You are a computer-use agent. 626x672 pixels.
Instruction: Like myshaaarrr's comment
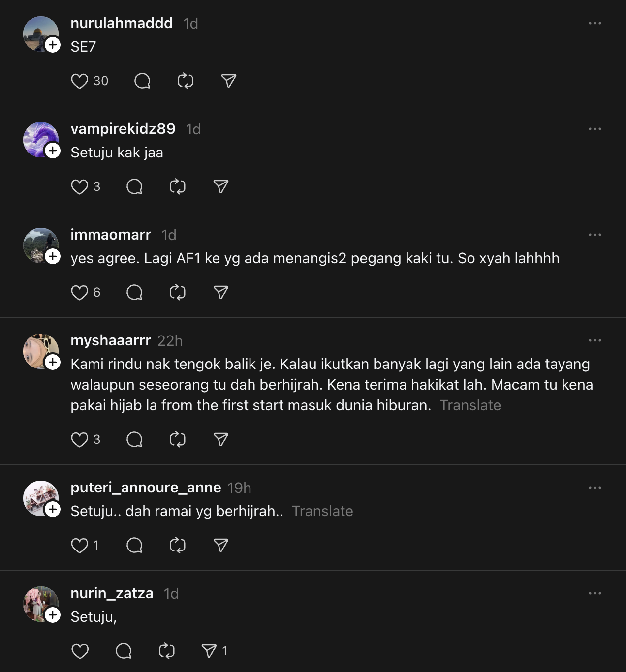click(x=80, y=439)
